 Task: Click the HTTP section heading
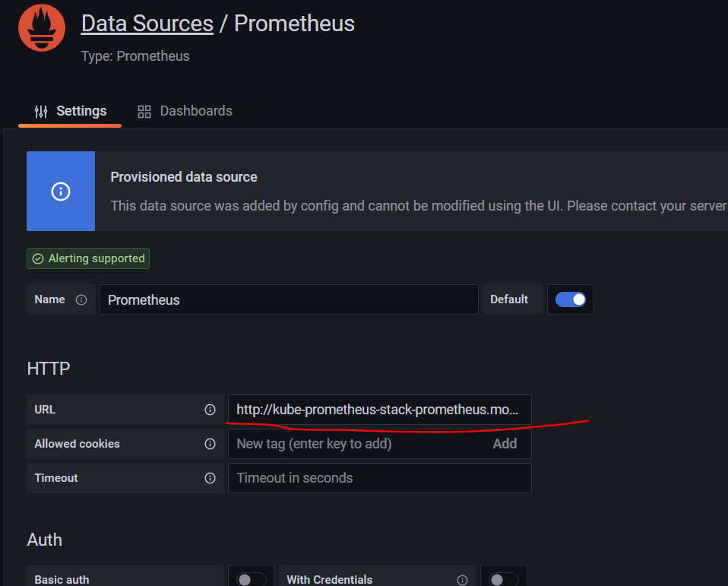click(x=49, y=369)
